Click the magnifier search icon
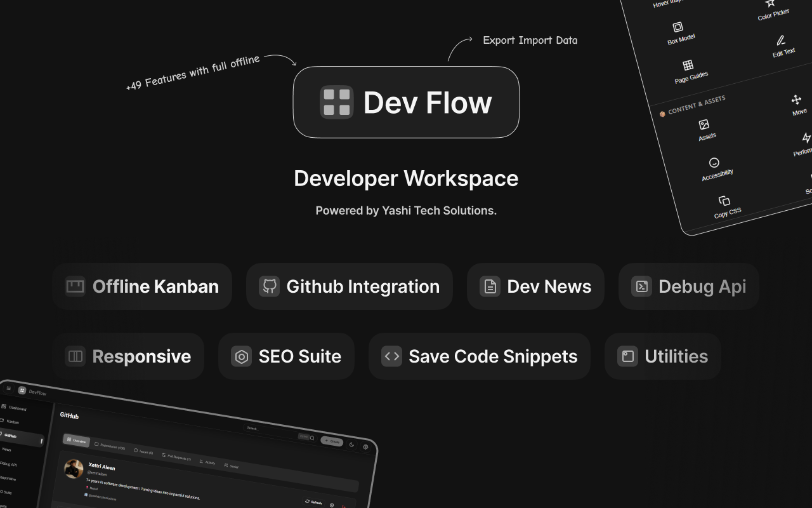 pos(312,438)
